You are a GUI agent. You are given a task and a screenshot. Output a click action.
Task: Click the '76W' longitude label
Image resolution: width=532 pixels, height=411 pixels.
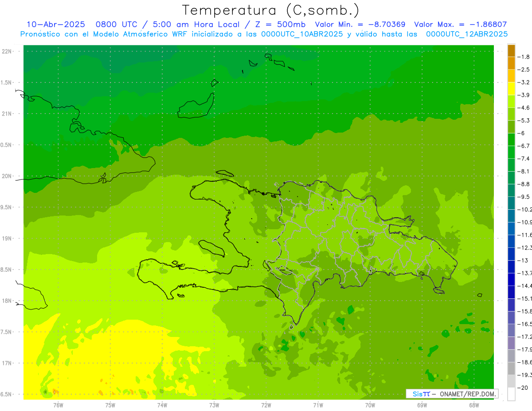point(58,406)
